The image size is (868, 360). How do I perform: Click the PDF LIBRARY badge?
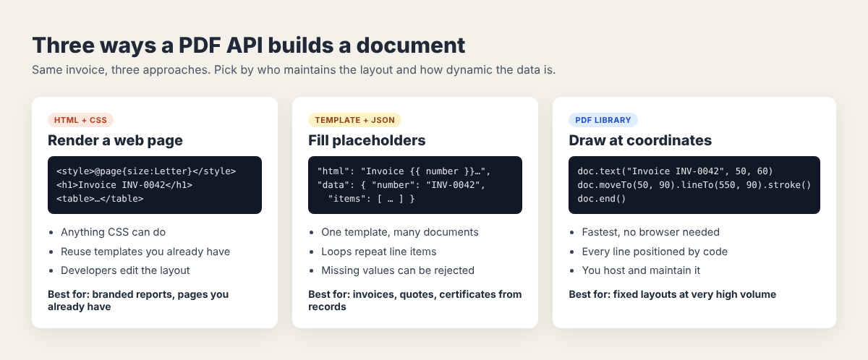click(603, 120)
